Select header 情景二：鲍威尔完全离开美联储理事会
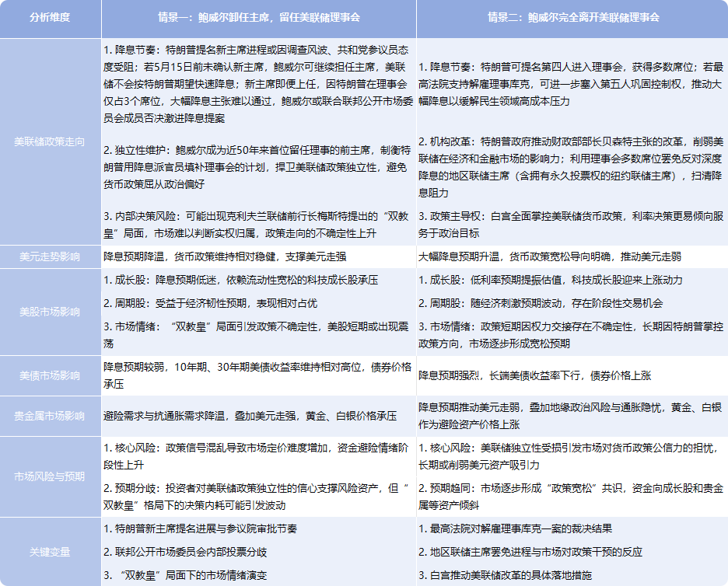The width and height of the screenshot is (728, 586). click(x=573, y=18)
